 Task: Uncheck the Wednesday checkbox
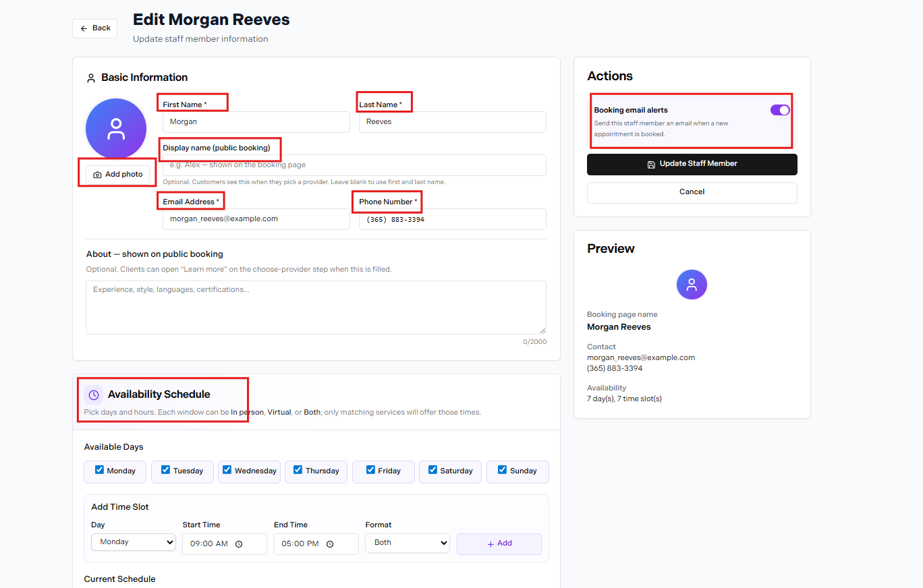pyautogui.click(x=227, y=470)
